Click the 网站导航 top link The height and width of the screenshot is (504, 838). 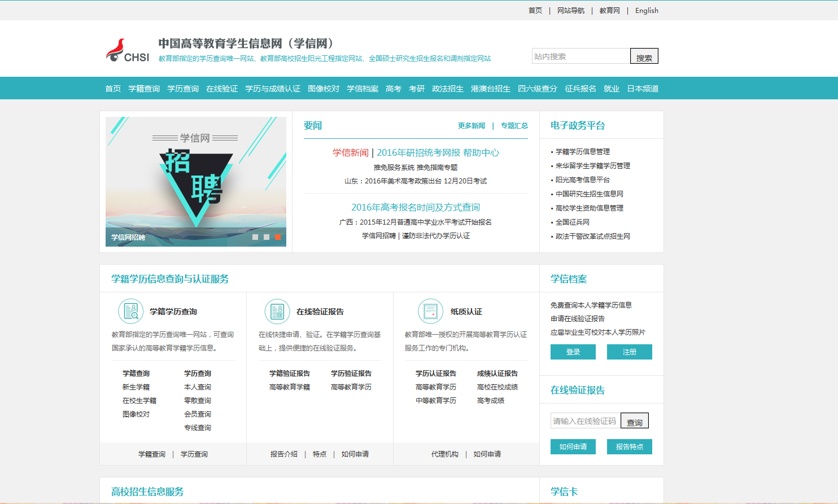click(x=571, y=10)
